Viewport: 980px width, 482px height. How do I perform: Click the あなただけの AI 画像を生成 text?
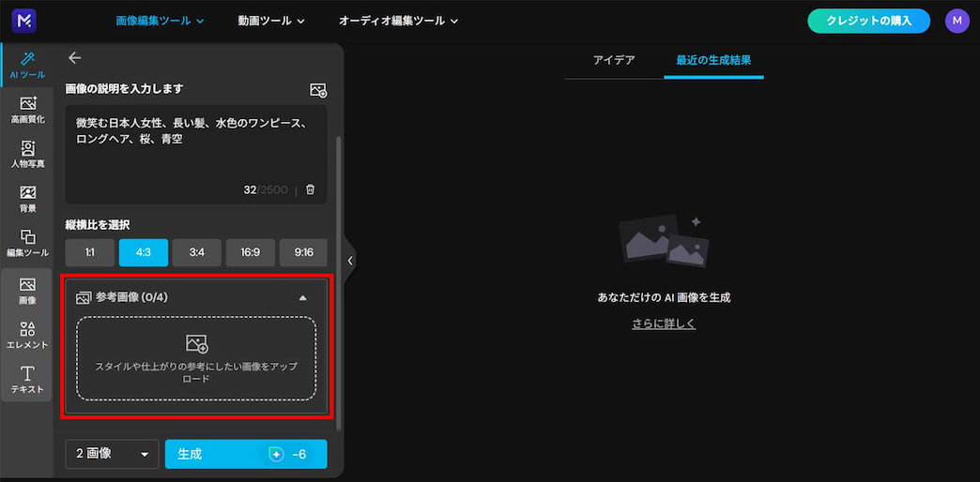pyautogui.click(x=664, y=298)
